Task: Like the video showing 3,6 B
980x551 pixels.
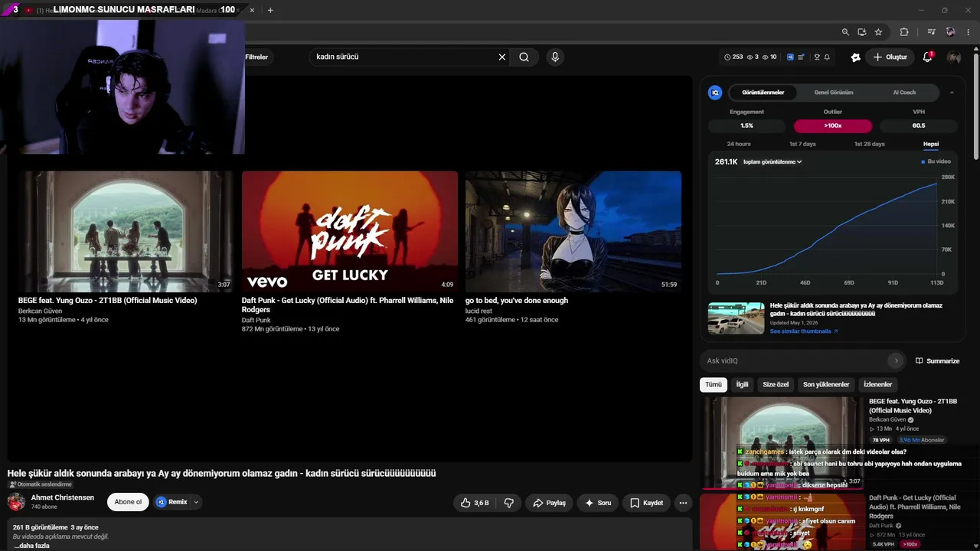Action: point(475,503)
